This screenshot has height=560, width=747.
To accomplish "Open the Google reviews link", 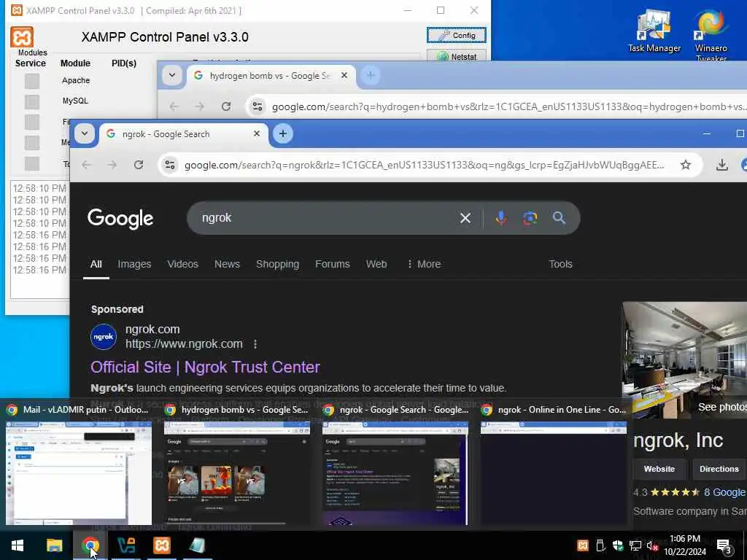I will [725, 492].
